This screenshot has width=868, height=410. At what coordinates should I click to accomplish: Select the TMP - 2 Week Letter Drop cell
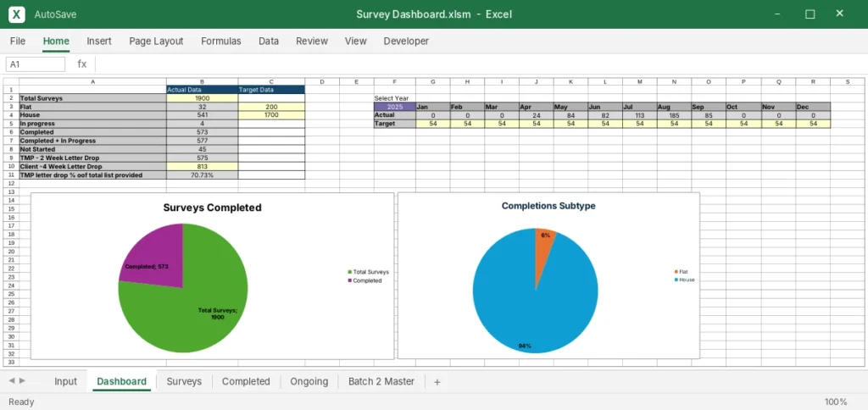92,158
